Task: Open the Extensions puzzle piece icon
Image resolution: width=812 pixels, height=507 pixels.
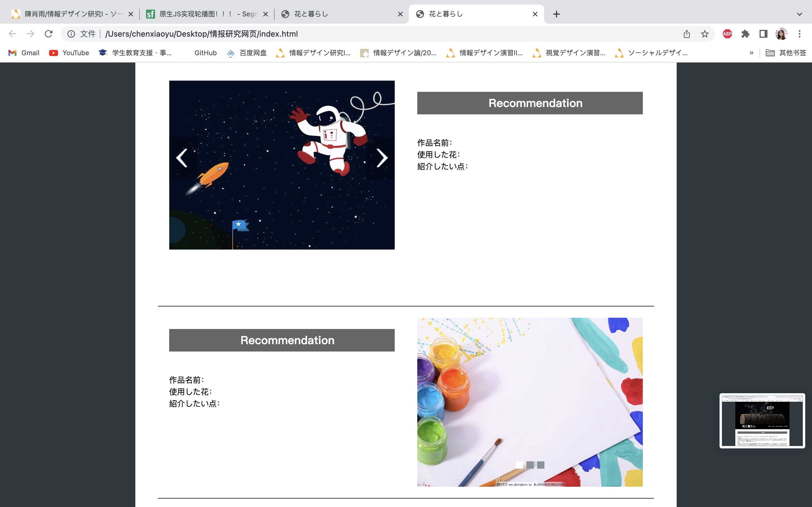Action: pyautogui.click(x=745, y=34)
